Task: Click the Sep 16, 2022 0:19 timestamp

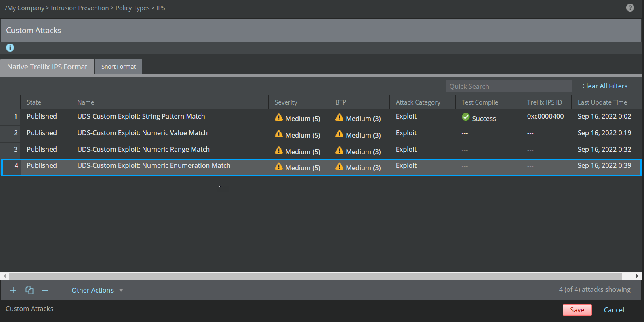Action: coord(604,133)
